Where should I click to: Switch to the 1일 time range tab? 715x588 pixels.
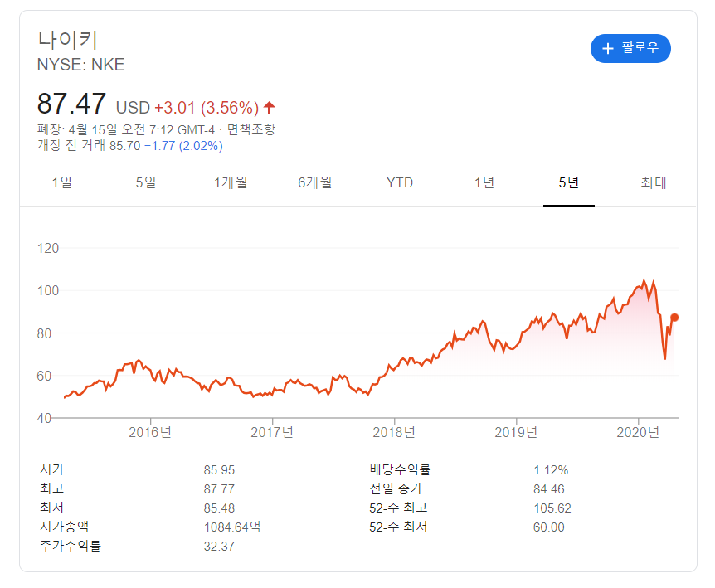point(61,183)
